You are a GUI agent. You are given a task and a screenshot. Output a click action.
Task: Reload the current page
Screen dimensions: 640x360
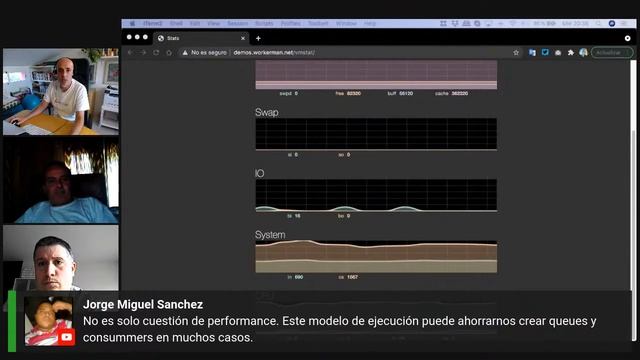click(156, 52)
